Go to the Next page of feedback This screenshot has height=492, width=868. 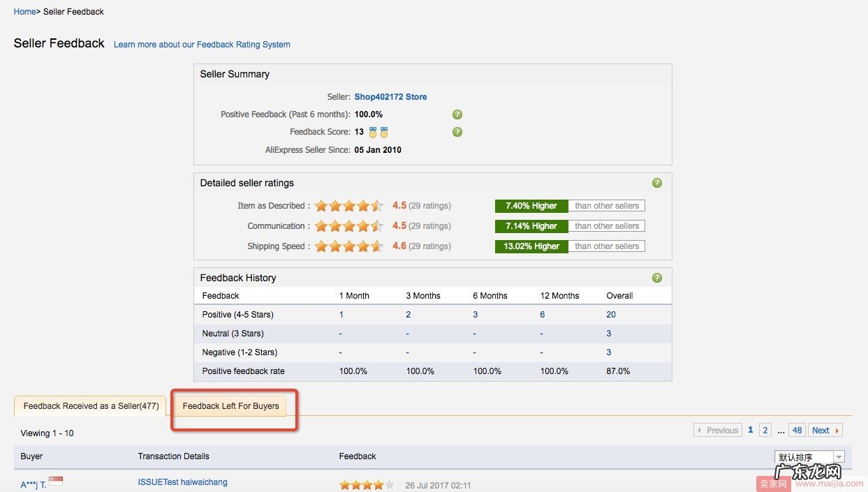826,431
